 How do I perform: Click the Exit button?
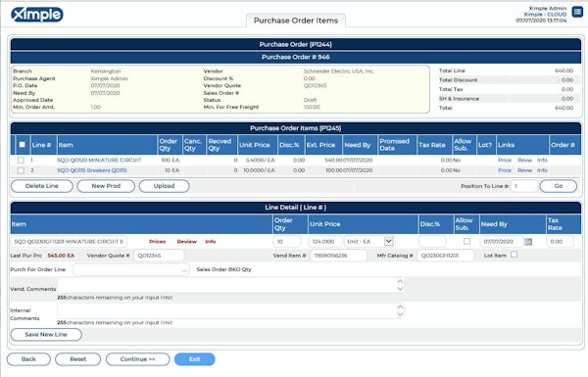coord(195,359)
